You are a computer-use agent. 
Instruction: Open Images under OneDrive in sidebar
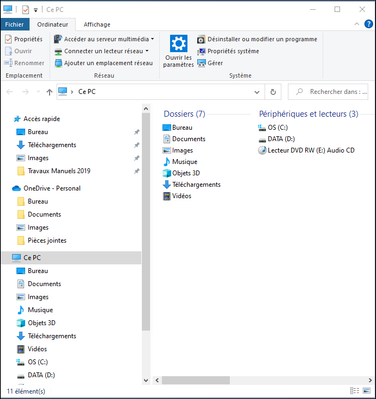[32, 227]
